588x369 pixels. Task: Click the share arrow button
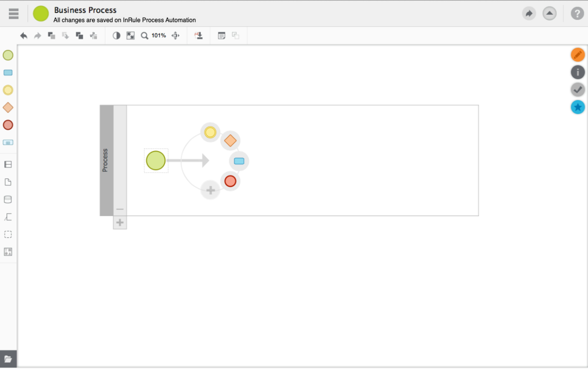point(529,13)
